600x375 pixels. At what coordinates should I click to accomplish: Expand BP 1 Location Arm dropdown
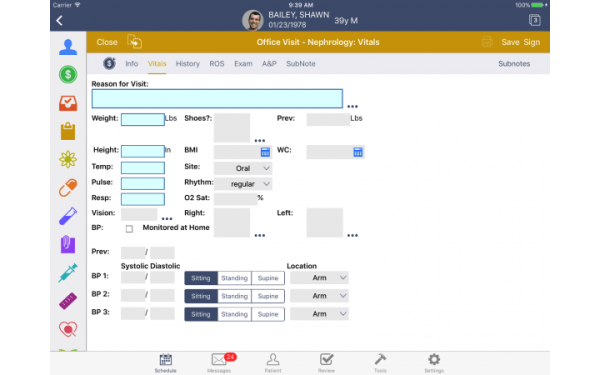pyautogui.click(x=319, y=278)
